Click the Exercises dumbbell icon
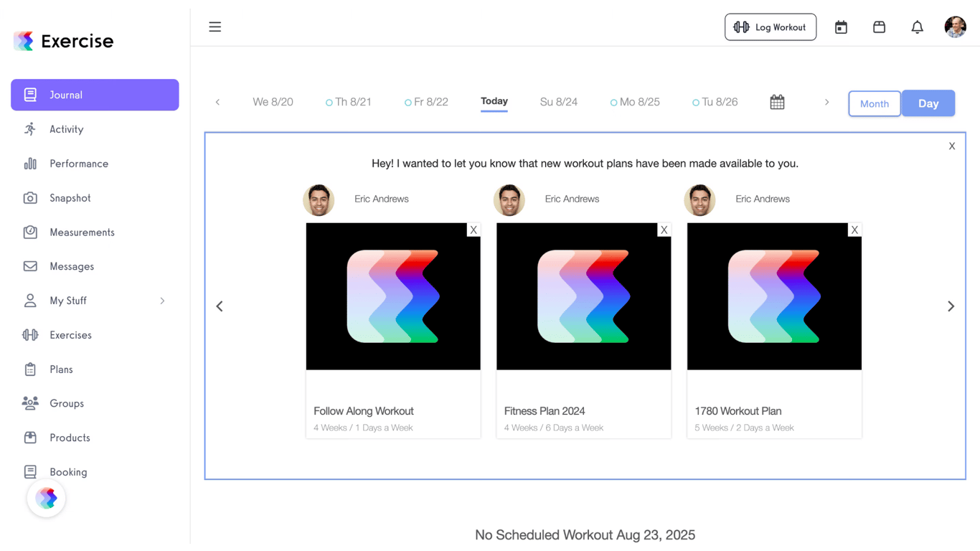Viewport: 980px width, 551px height. pos(30,335)
